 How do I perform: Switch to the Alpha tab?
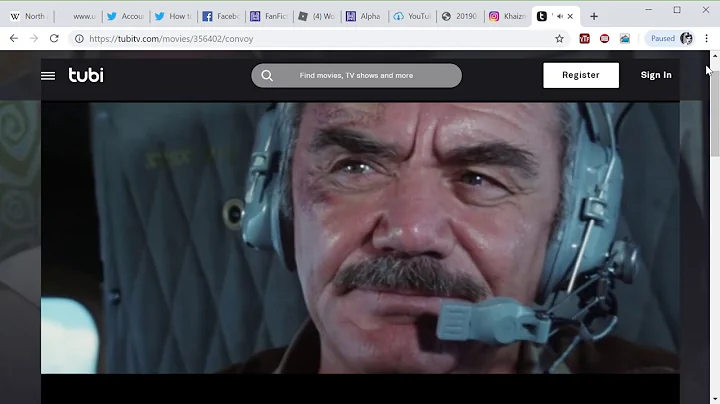365,17
